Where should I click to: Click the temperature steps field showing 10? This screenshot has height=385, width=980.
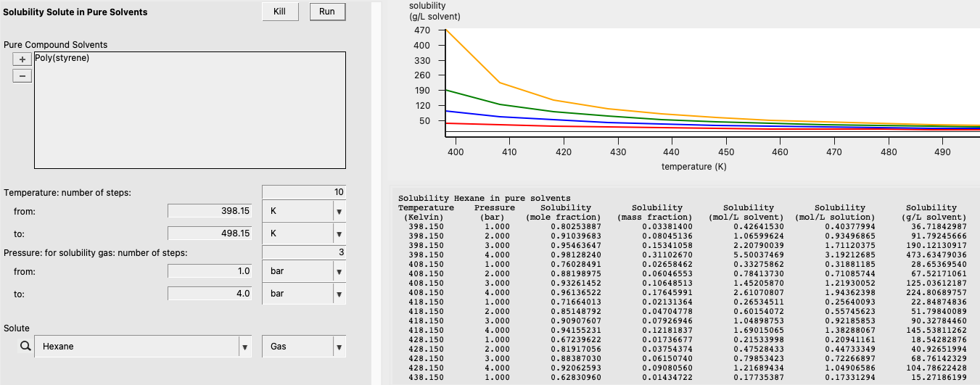pyautogui.click(x=303, y=192)
